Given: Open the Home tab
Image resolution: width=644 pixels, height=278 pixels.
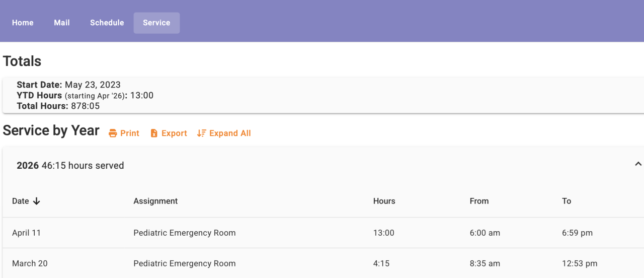Looking at the screenshot, I should point(23,23).
